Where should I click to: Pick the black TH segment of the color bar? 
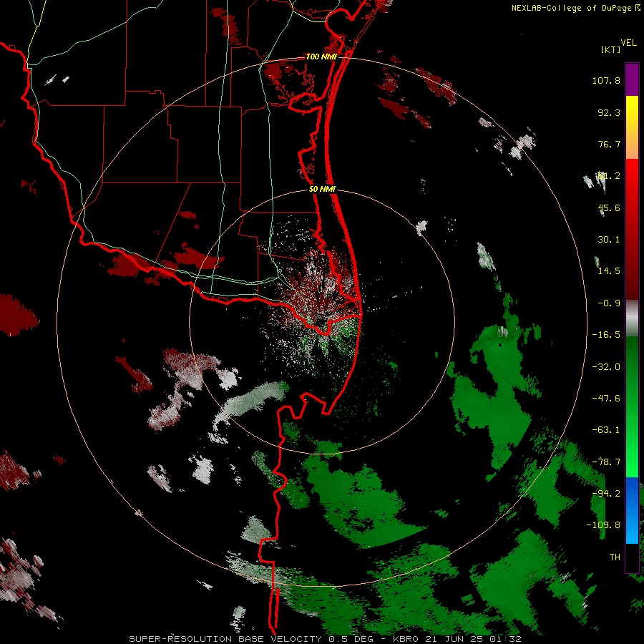[x=632, y=557]
